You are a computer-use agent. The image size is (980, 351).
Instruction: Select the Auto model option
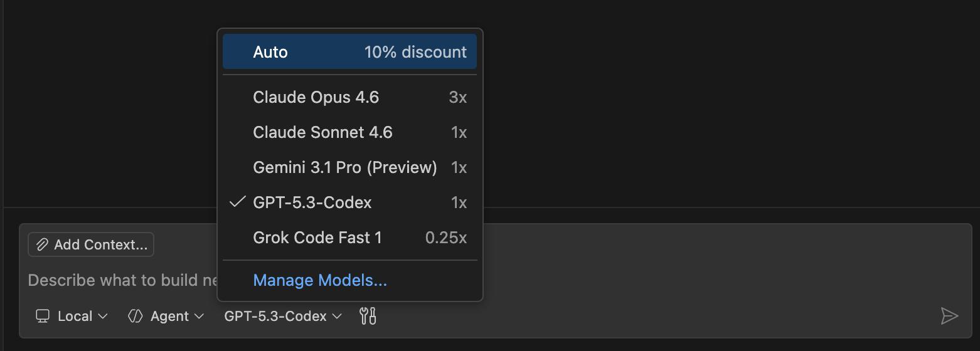coord(349,51)
